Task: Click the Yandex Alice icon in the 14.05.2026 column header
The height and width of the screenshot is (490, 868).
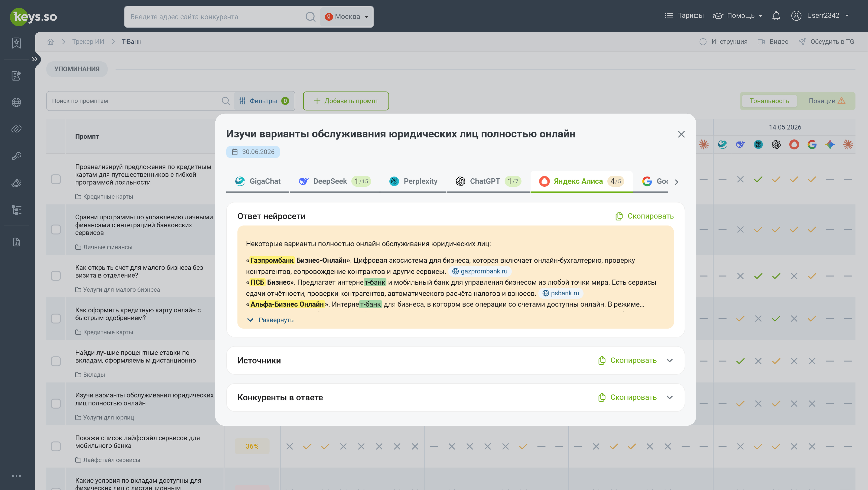Action: point(794,144)
